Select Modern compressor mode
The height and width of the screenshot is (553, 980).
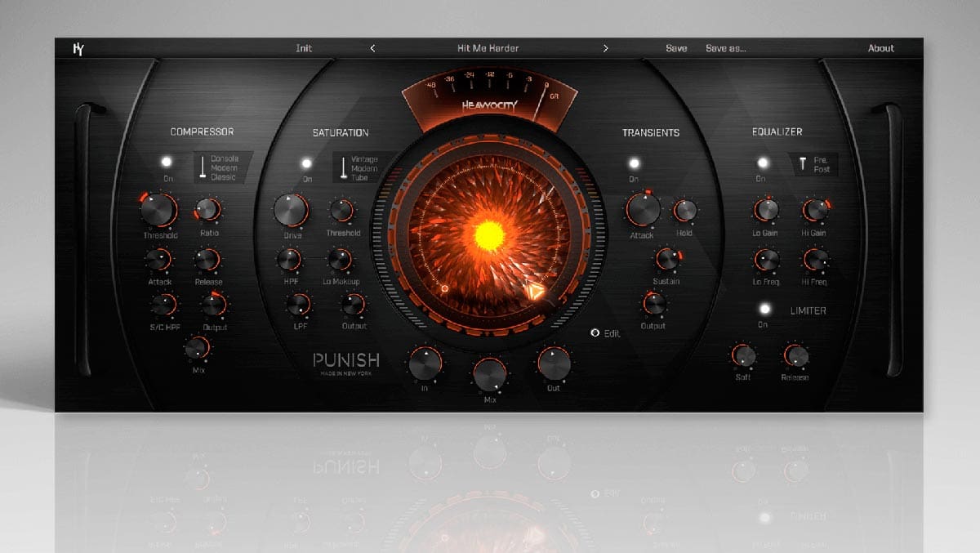pyautogui.click(x=223, y=167)
